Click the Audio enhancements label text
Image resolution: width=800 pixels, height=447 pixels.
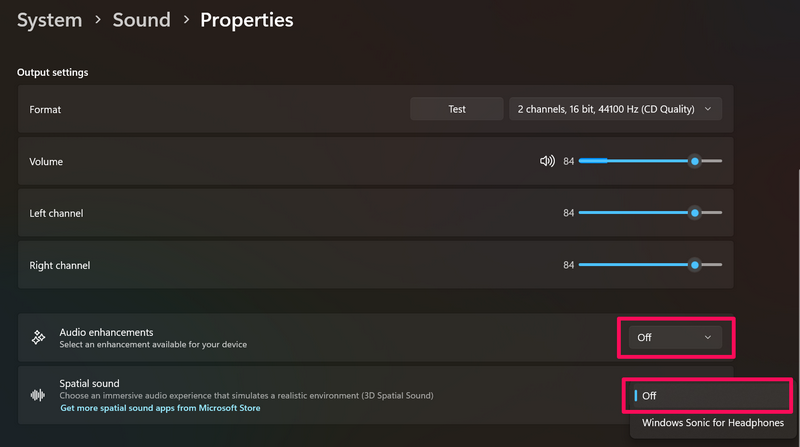(x=106, y=332)
